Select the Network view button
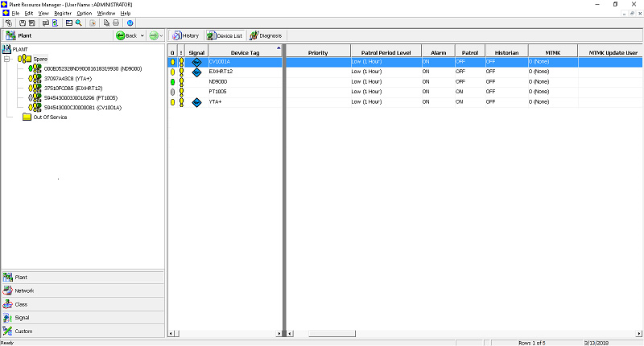 [24, 290]
